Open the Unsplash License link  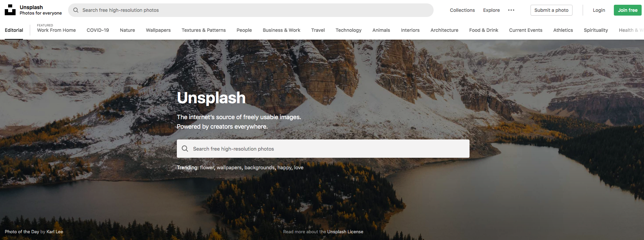point(345,232)
